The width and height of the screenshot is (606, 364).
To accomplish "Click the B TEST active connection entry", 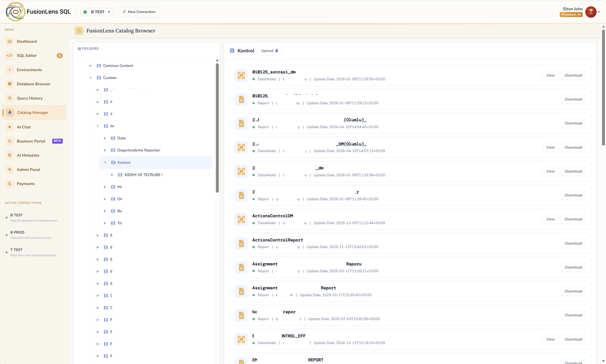I will [x=34, y=218].
